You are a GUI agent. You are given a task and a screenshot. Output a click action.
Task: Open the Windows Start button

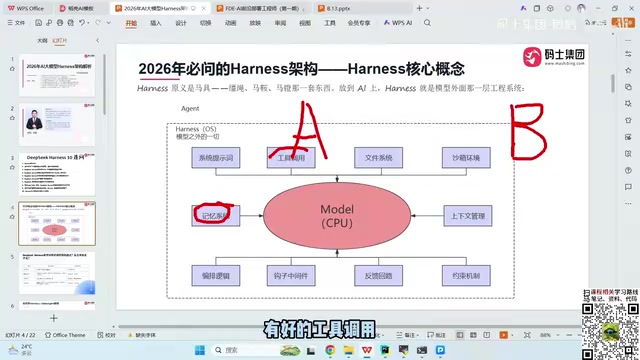pos(200,350)
